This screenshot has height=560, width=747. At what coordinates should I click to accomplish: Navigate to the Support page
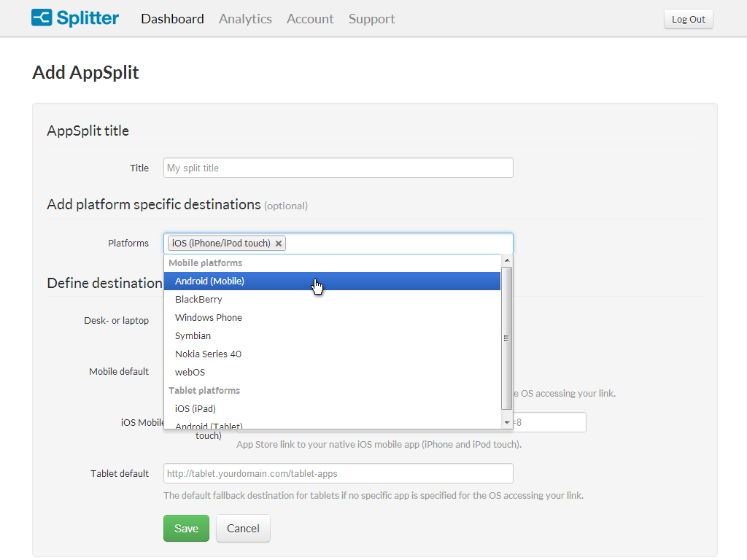coord(371,19)
